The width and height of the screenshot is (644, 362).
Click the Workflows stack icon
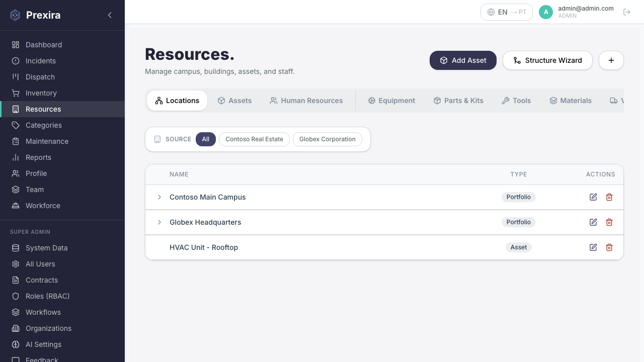pos(16,312)
